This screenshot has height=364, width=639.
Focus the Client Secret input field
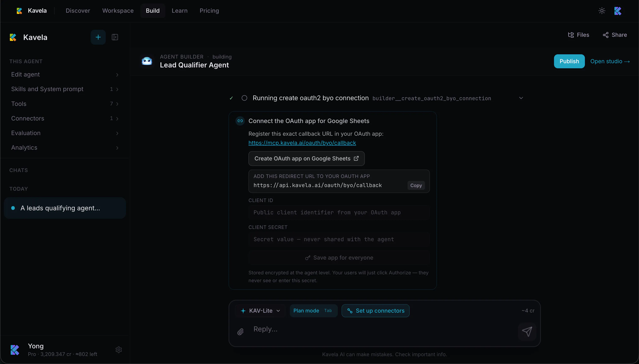point(339,239)
